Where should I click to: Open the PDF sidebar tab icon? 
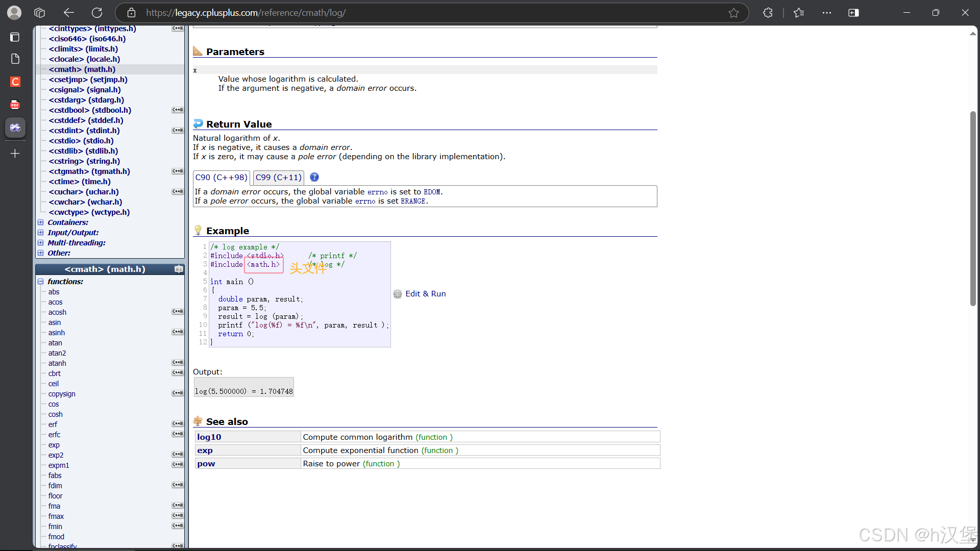(15, 105)
